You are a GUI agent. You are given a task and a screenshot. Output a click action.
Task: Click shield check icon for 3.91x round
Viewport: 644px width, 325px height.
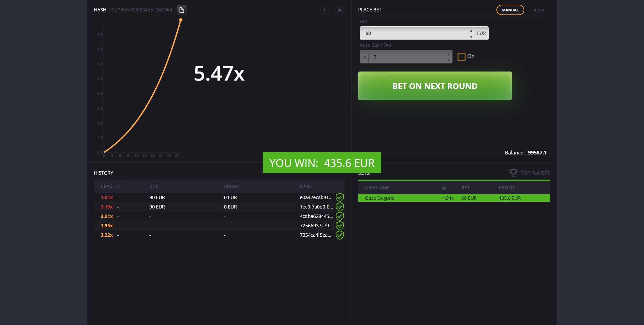pos(340,216)
